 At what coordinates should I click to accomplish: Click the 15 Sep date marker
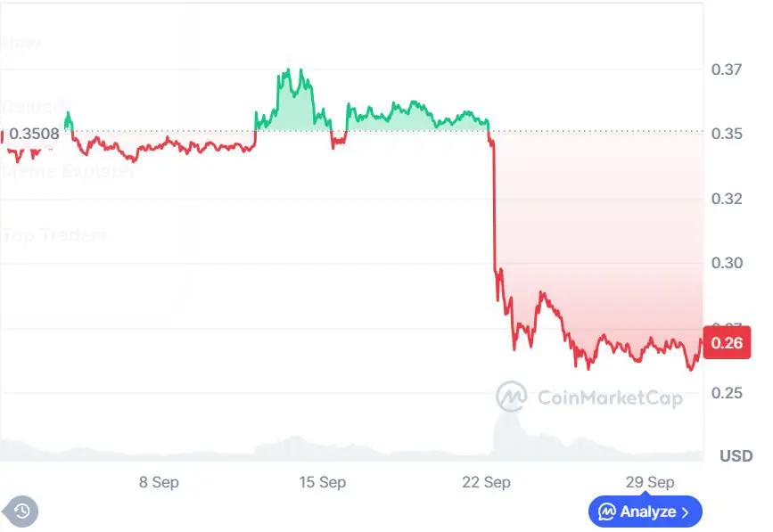coord(322,482)
